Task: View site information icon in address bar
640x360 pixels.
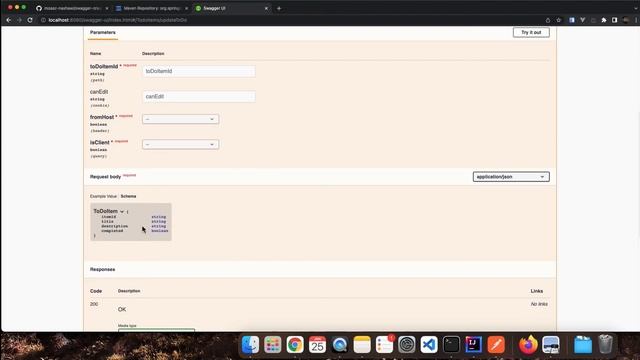Action: [x=43, y=20]
